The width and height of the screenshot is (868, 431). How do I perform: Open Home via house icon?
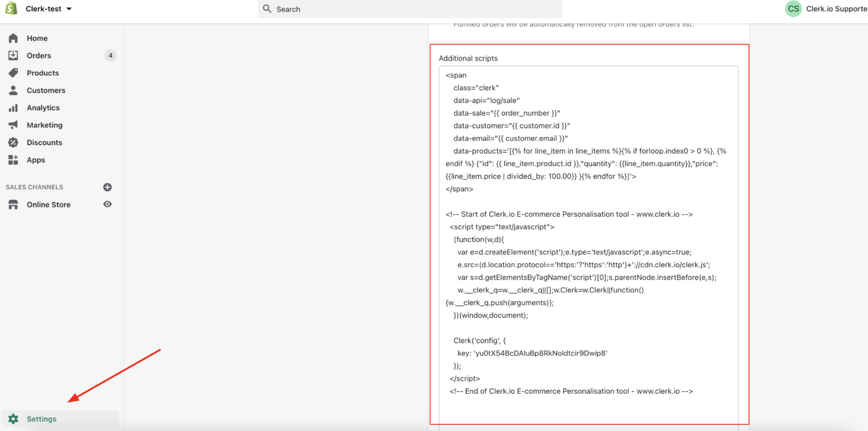(13, 38)
